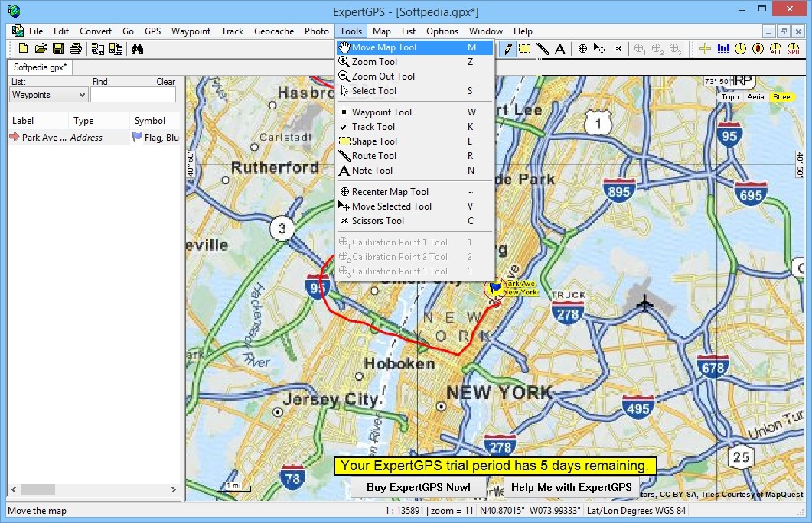Click the Receive from GPS toolbar icon
This screenshot has width=812, height=523.
pos(97,49)
